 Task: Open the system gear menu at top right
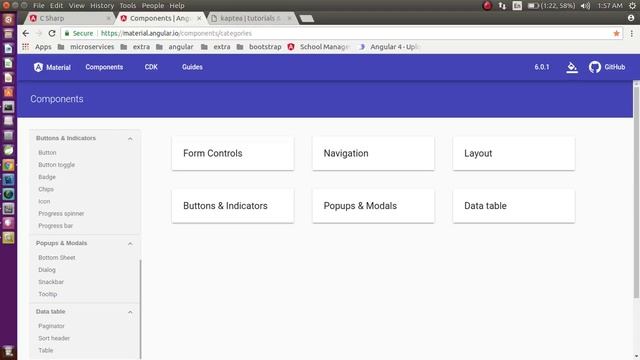click(632, 6)
